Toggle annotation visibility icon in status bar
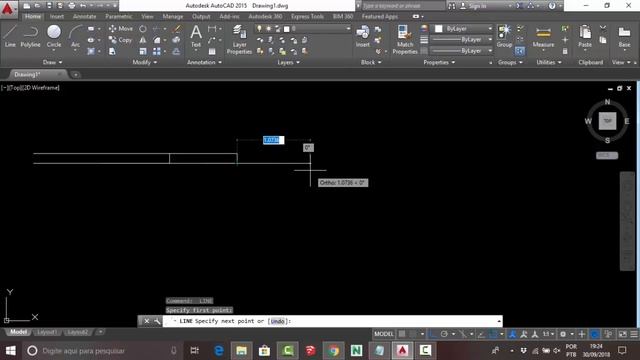640x360 pixels. [513, 334]
